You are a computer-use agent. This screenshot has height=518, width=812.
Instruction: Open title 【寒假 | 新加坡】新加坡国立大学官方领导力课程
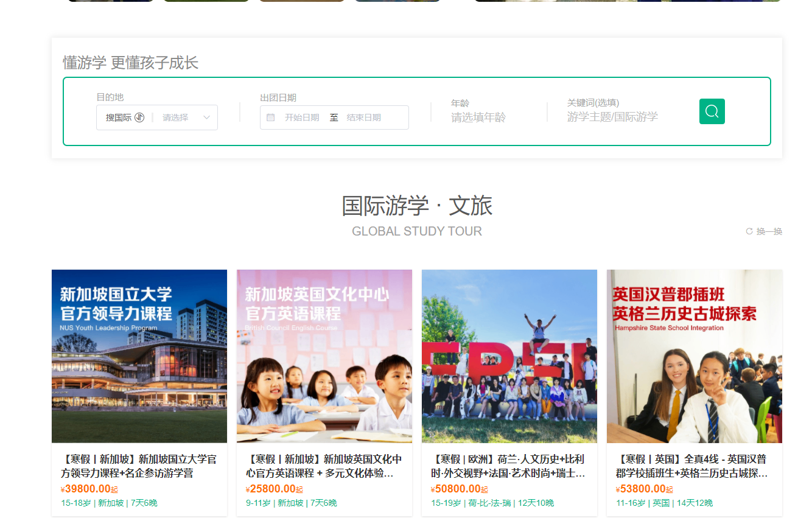point(139,466)
